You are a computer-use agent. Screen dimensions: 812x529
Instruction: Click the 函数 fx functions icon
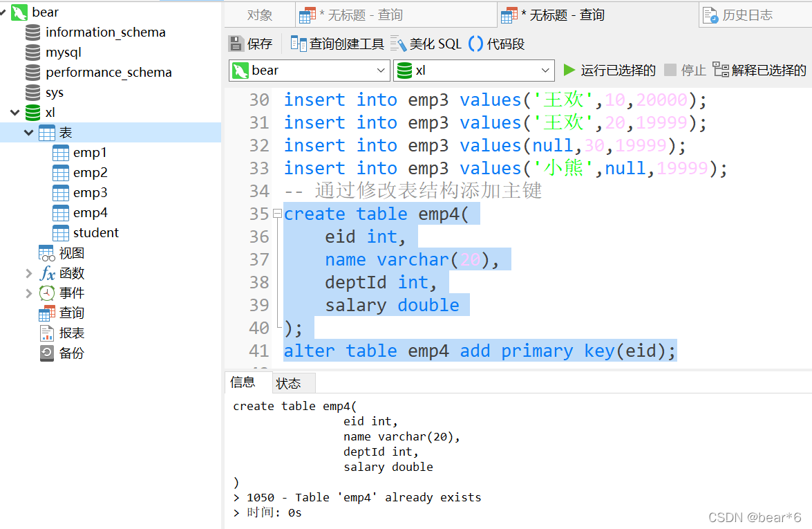(47, 273)
